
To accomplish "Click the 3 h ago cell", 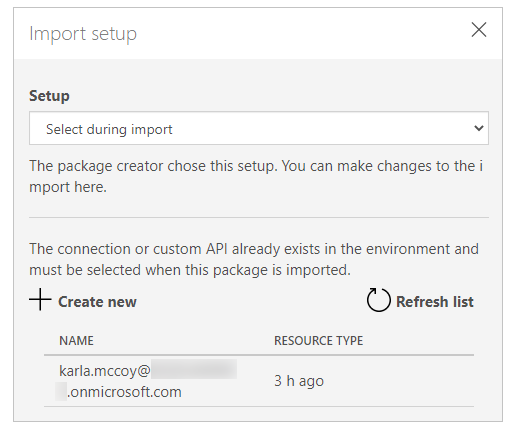I will click(299, 381).
